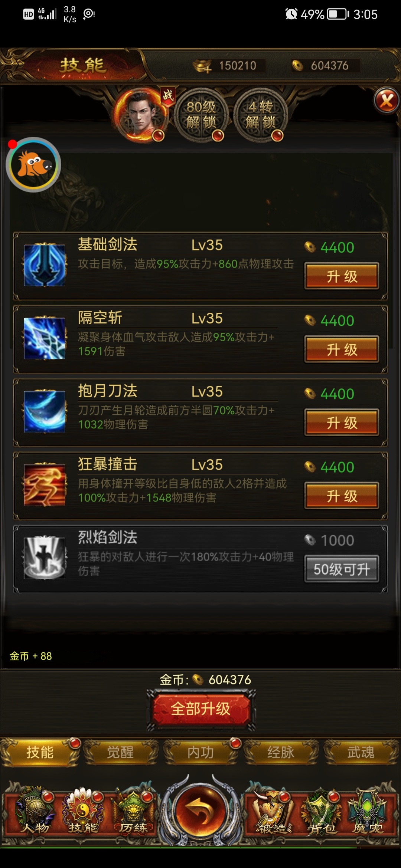Switch to the 觉醒 tab

120,752
